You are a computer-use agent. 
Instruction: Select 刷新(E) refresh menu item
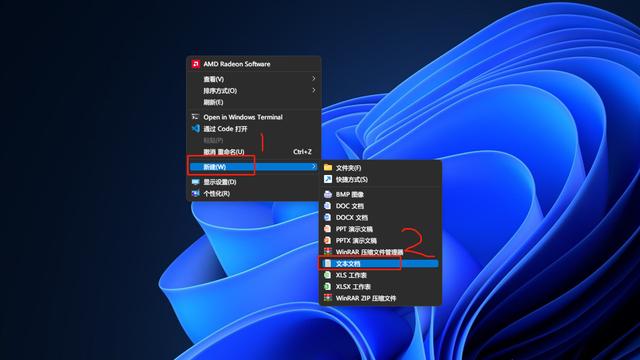pyautogui.click(x=253, y=102)
